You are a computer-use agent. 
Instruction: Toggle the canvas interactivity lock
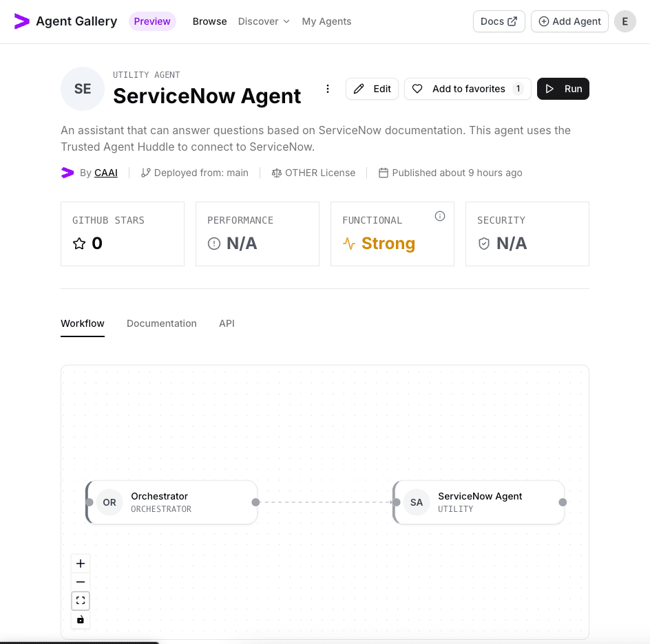click(81, 619)
